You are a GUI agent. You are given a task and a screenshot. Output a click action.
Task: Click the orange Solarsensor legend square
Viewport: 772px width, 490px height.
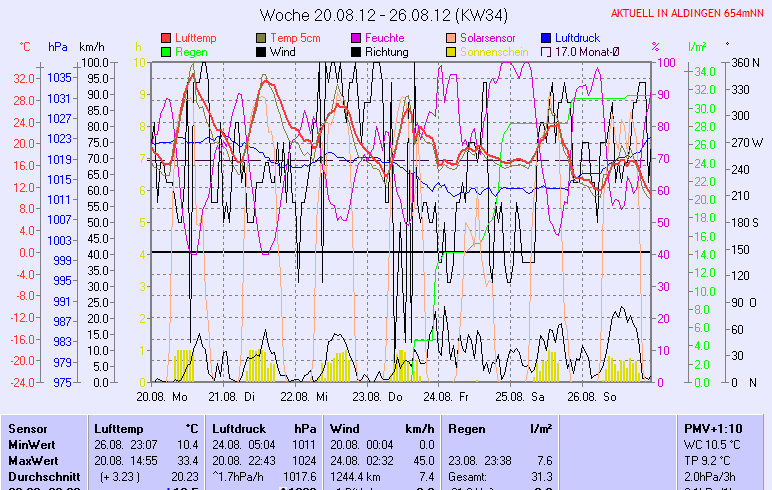click(451, 38)
